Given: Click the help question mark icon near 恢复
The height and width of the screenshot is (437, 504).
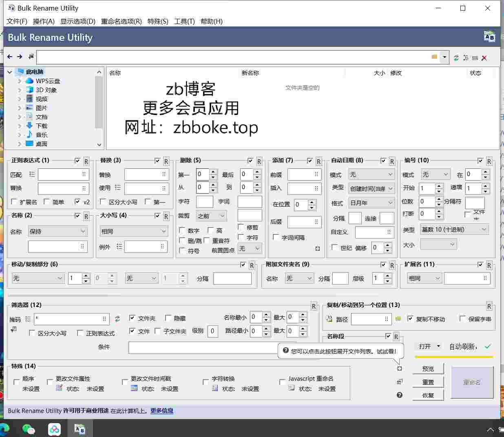Looking at the screenshot, I should 400,395.
